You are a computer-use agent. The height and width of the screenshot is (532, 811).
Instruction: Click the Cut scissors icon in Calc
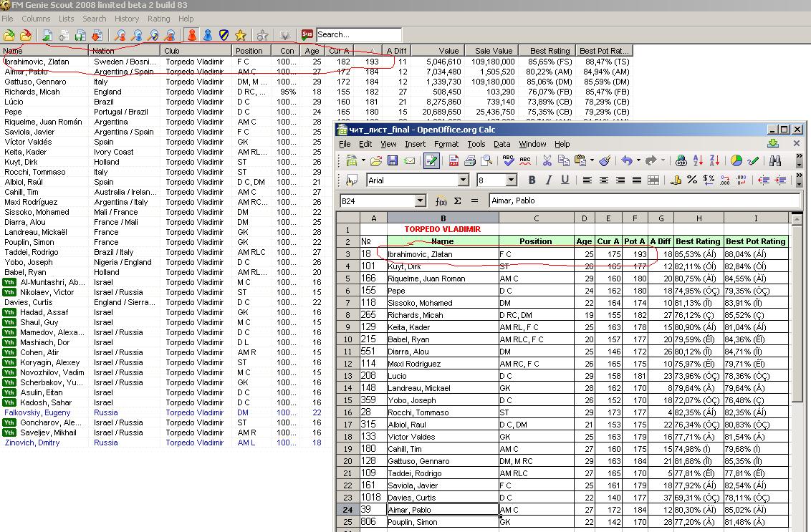pyautogui.click(x=547, y=160)
